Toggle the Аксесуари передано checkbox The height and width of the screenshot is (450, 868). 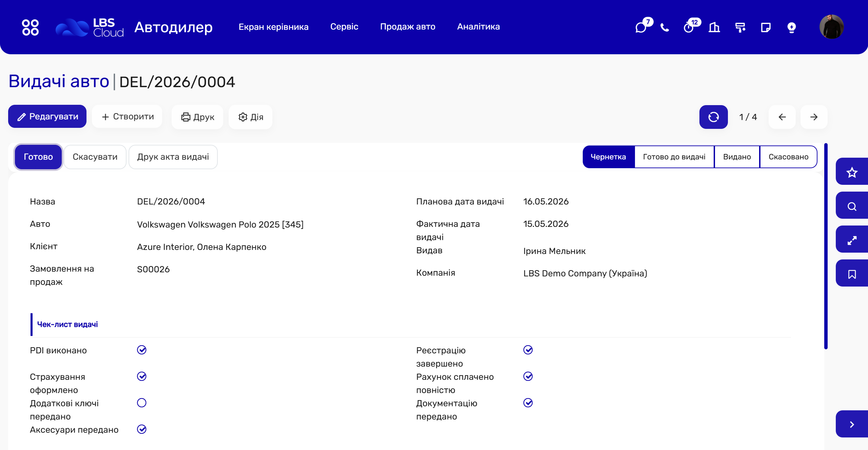[142, 429]
